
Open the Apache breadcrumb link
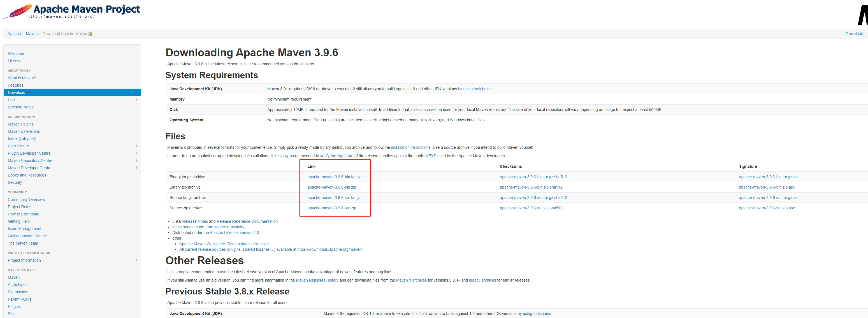point(14,34)
